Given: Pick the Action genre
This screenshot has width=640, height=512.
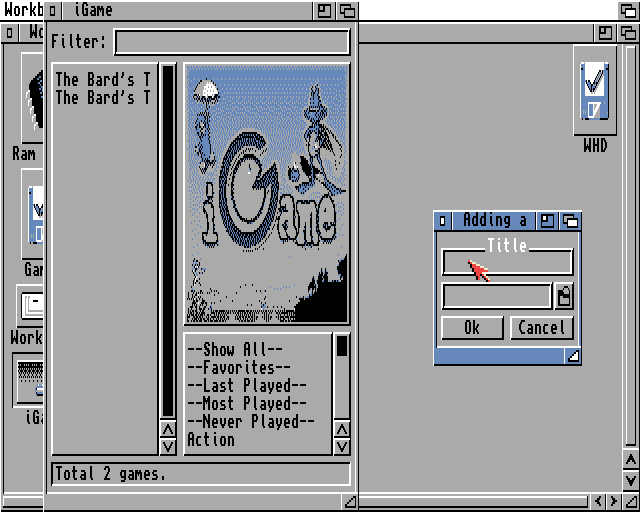Looking at the screenshot, I should click(x=211, y=440).
